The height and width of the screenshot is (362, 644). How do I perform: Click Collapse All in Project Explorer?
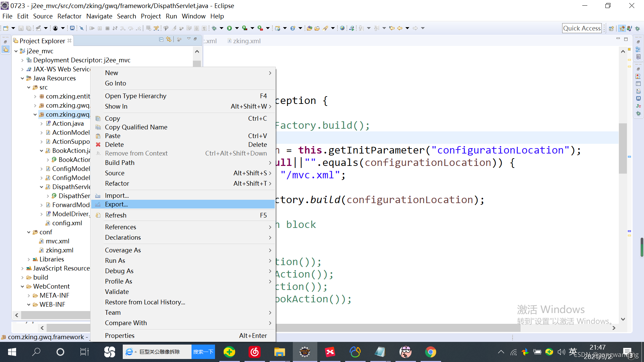pos(161,40)
